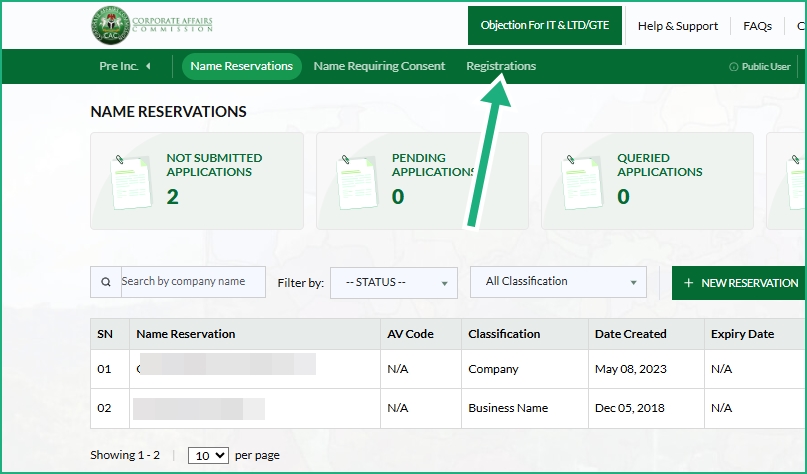Change the rows per page dropdown
The image size is (807, 474).
(x=208, y=455)
